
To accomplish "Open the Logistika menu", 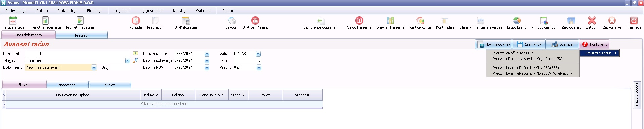I will (122, 11).
